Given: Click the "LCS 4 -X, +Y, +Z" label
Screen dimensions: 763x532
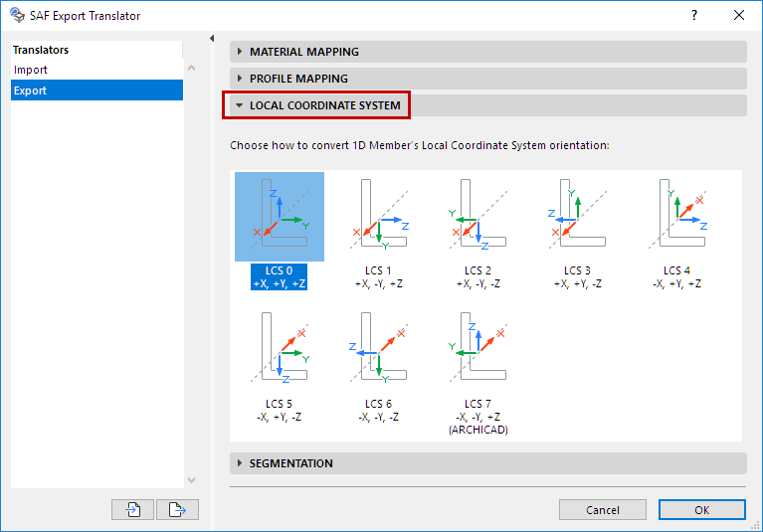Looking at the screenshot, I should 676,277.
